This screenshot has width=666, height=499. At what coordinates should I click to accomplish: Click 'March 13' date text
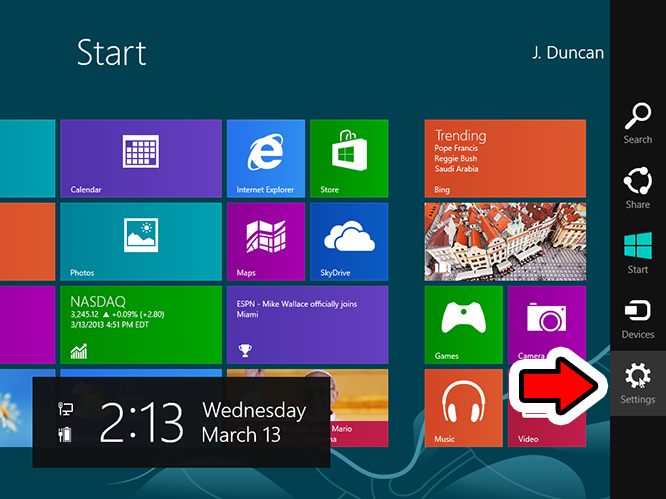[241, 435]
